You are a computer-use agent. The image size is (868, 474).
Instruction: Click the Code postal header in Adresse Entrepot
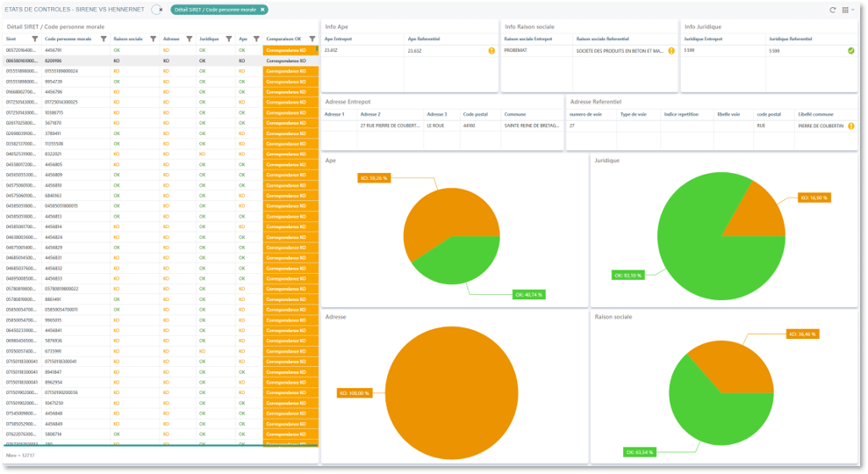pyautogui.click(x=475, y=114)
